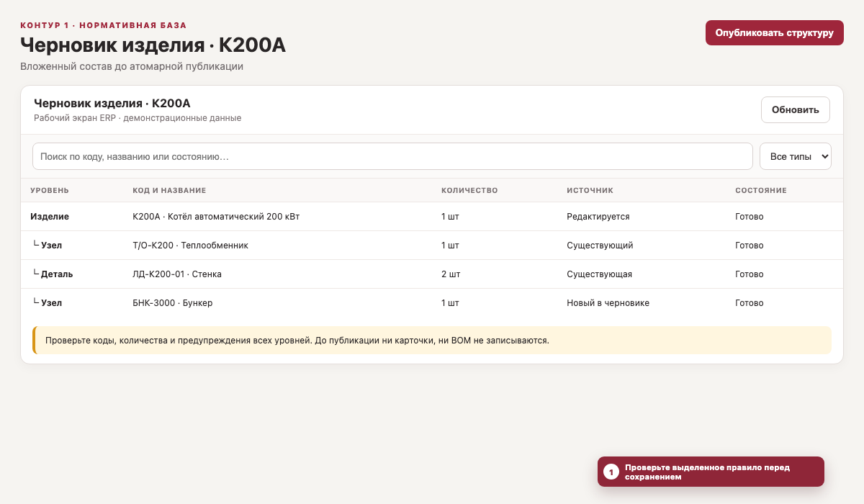This screenshot has width=864, height=504.
Task: Select the К200А Котёл автоматический row
Action: point(432,217)
